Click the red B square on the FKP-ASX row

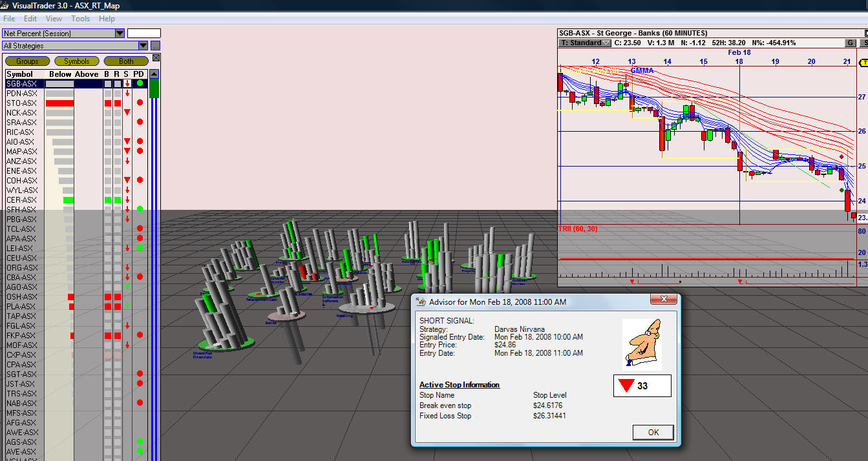tap(108, 336)
